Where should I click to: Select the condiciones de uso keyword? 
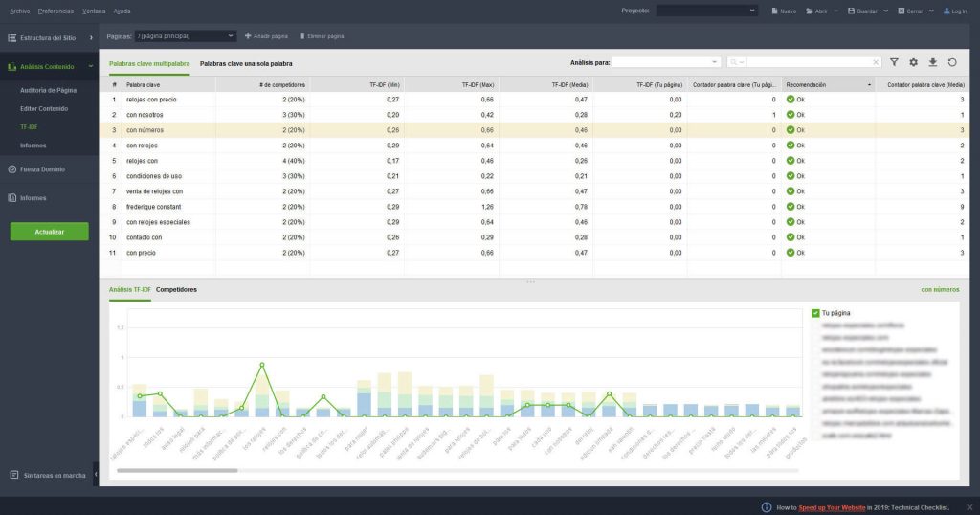154,176
